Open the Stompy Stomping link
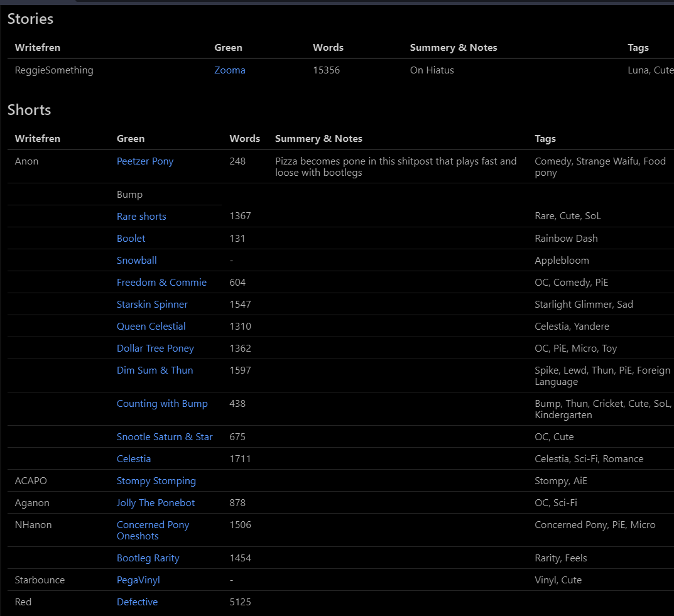Viewport: 674px width, 616px height. click(156, 481)
